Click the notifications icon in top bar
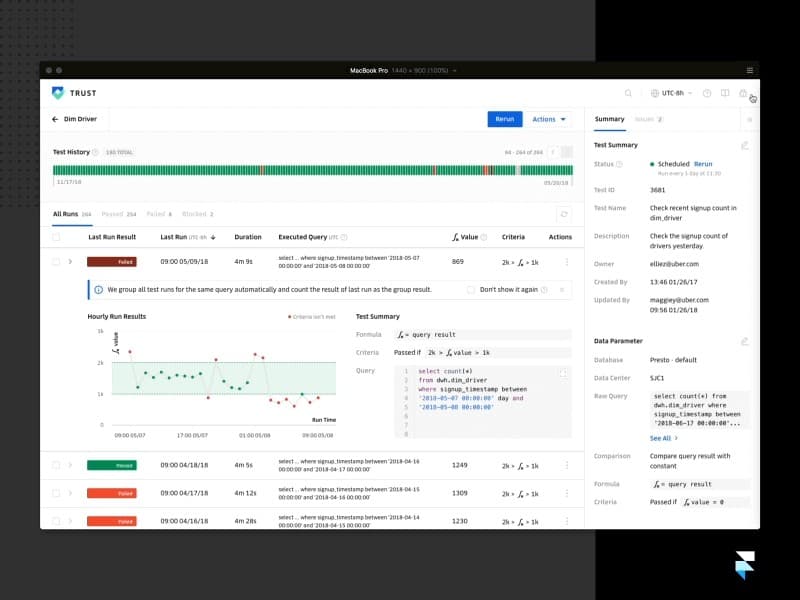This screenshot has width=800, height=600. (743, 93)
